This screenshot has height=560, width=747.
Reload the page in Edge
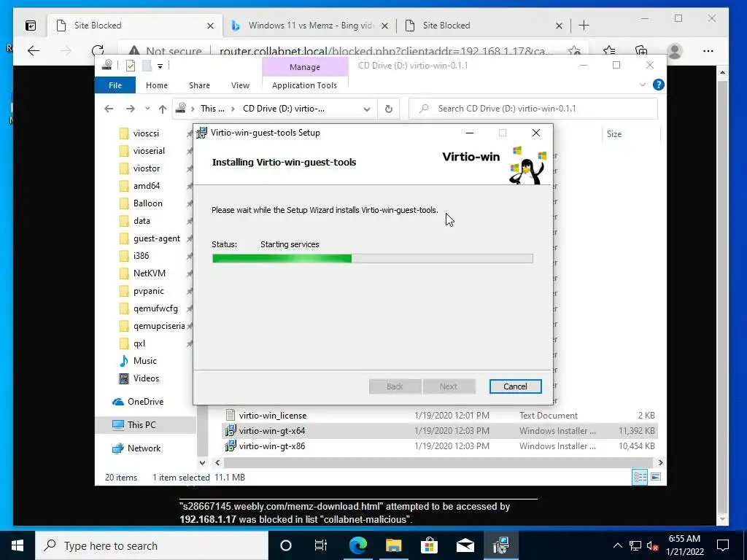click(x=98, y=50)
